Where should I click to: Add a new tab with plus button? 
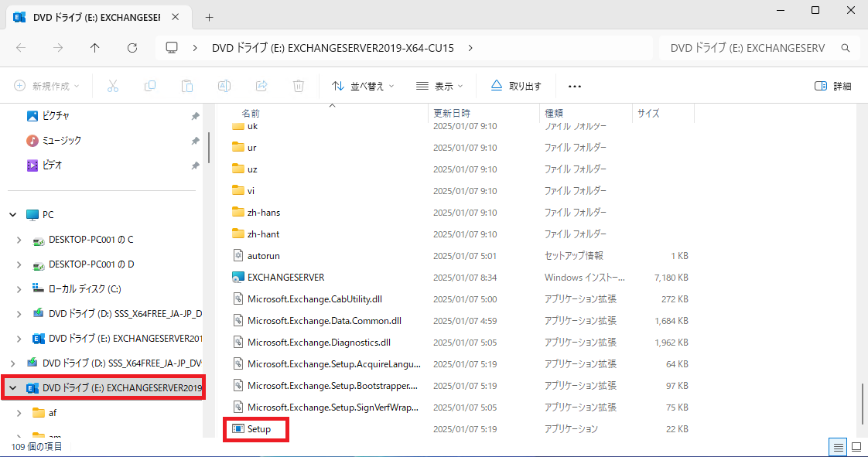coord(209,17)
